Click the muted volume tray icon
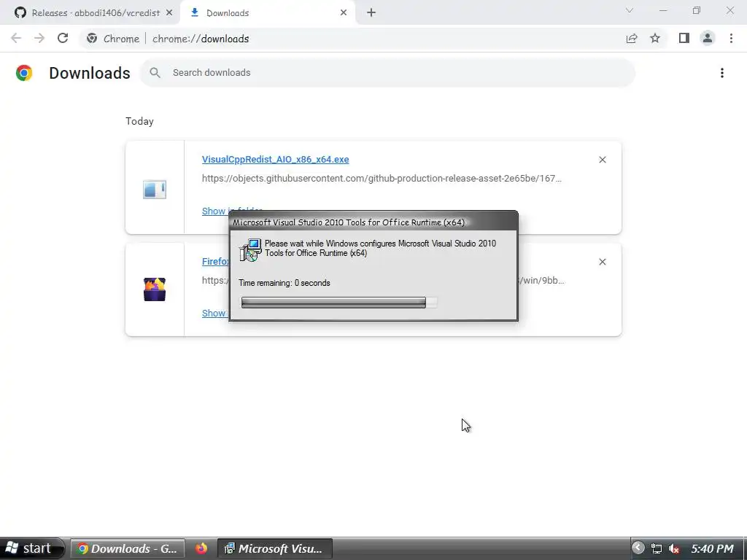The height and width of the screenshot is (560, 747). pyautogui.click(x=673, y=548)
